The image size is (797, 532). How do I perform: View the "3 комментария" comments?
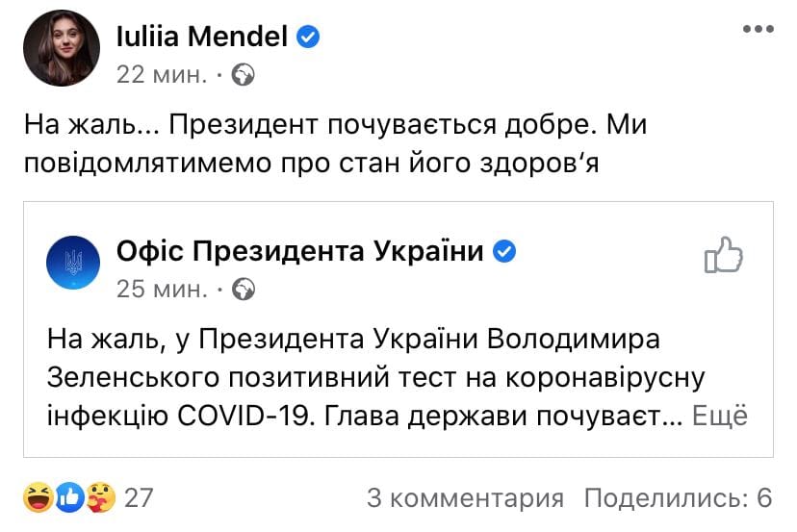tap(465, 497)
